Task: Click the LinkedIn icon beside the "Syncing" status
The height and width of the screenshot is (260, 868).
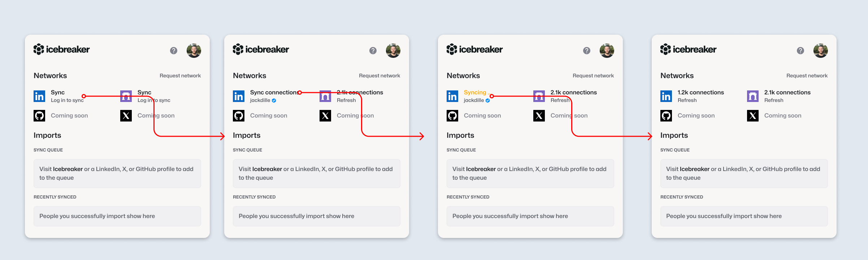Action: click(452, 96)
